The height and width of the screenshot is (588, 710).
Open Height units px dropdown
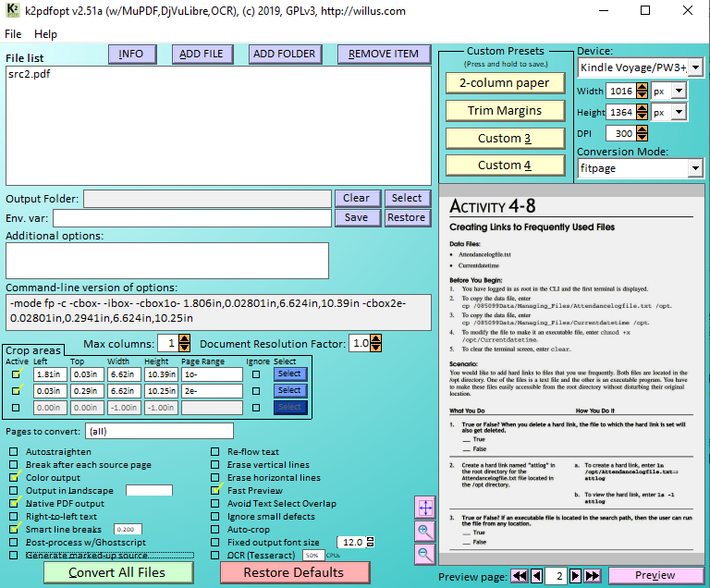(x=679, y=112)
